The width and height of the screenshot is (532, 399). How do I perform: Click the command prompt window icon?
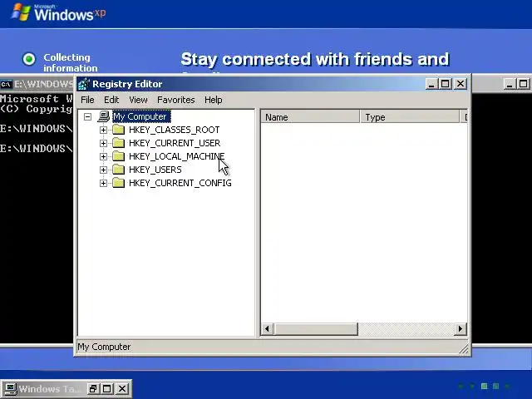[6, 84]
